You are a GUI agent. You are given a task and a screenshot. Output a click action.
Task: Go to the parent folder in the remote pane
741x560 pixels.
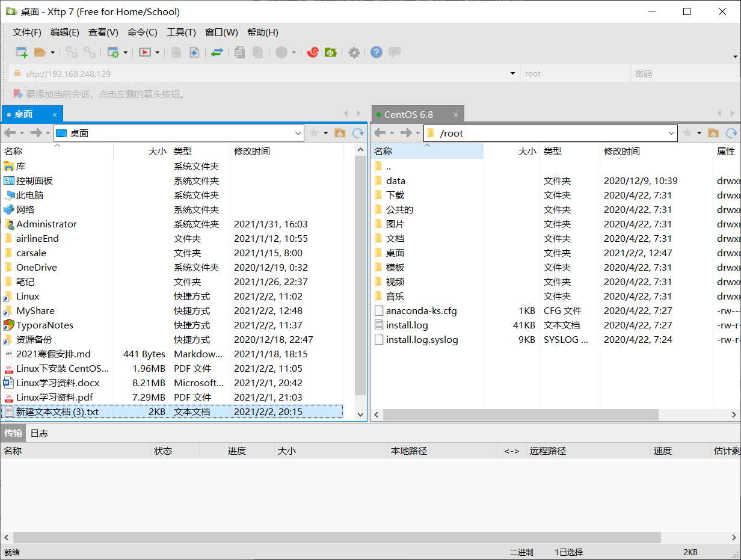[x=713, y=133]
